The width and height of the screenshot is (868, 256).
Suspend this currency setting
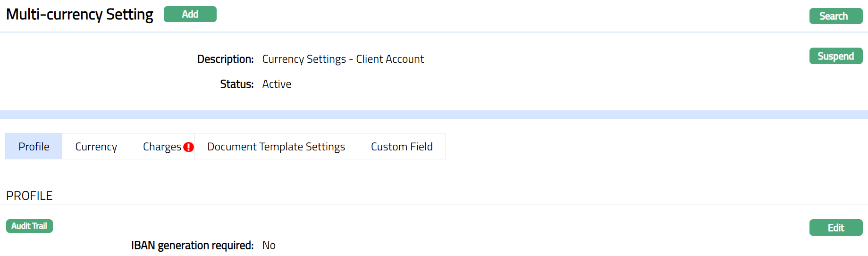click(x=835, y=56)
